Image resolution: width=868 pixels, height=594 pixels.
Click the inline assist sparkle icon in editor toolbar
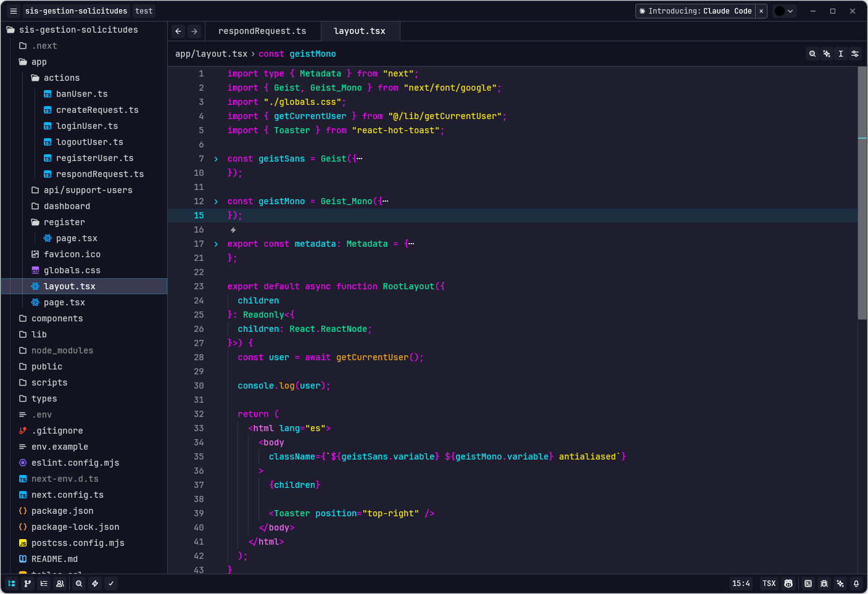[x=827, y=54]
